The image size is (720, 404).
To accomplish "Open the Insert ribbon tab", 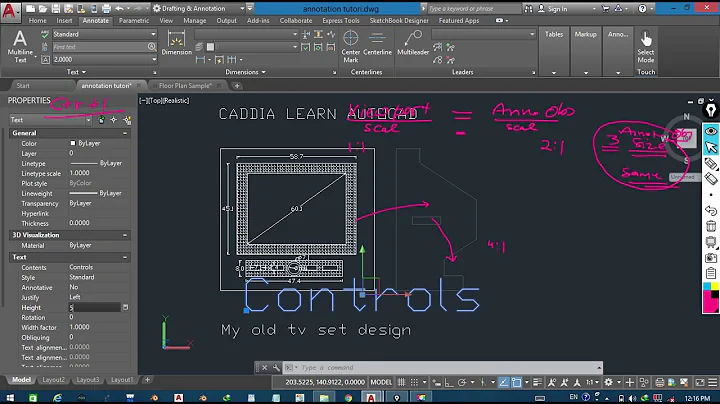I will [x=64, y=21].
